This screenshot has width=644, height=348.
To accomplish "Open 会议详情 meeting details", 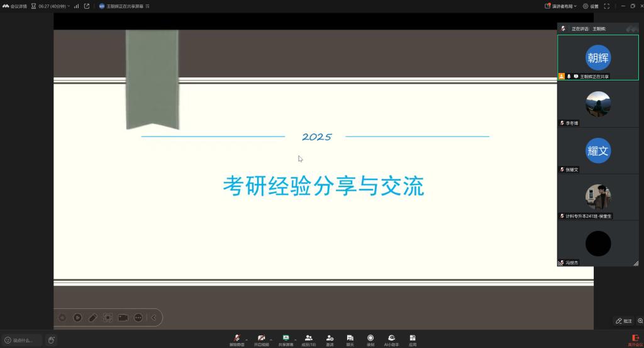I will 15,6.
